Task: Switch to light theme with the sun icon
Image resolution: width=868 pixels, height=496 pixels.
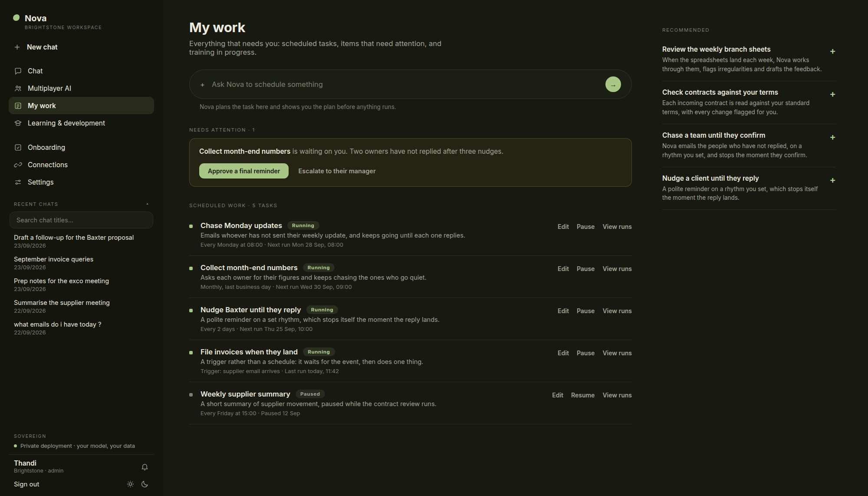Action: [130, 484]
